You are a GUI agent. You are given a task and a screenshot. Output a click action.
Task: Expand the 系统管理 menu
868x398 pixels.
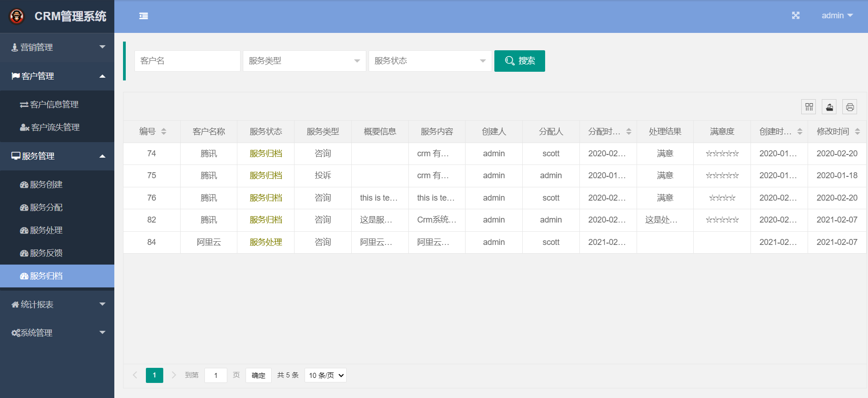(57, 333)
